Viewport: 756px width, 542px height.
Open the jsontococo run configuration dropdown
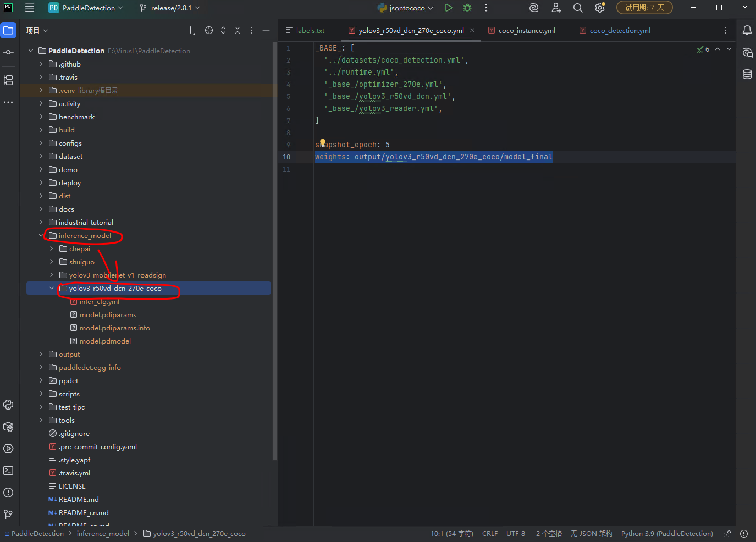(406, 8)
